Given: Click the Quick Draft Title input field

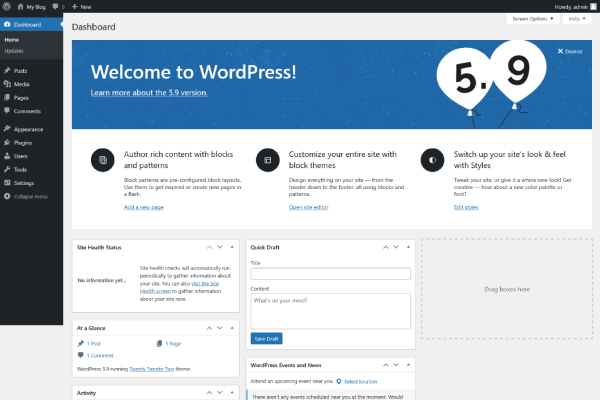Looking at the screenshot, I should (x=331, y=274).
